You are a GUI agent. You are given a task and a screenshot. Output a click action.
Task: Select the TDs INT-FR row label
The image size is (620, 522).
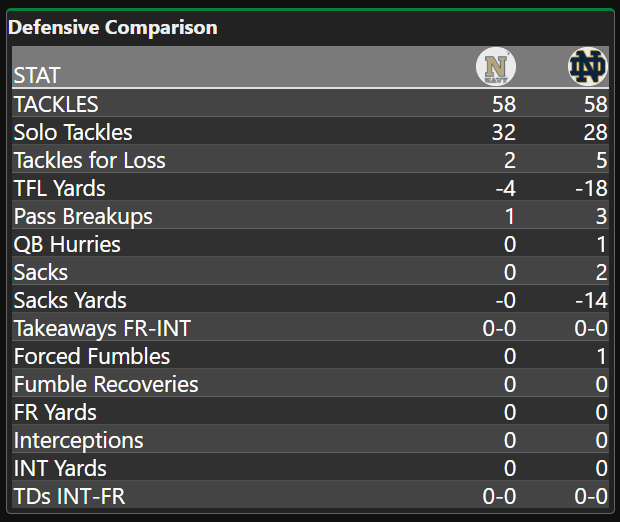69,496
